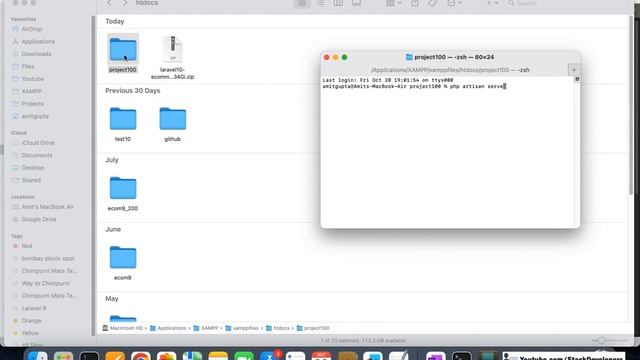This screenshot has height=360, width=640.
Task: Open Google Chrome from the Dock
Action: click(140, 356)
